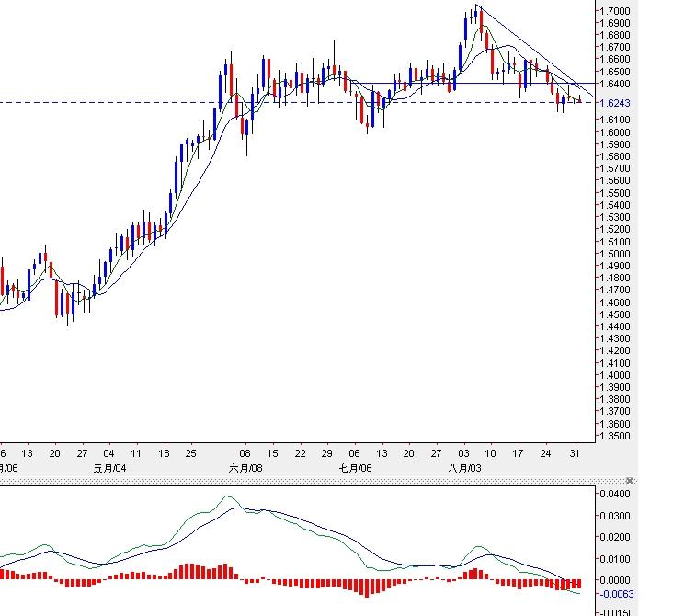Click the 1.4500 price axis label
Viewport: 673px width, 616px height.
pyautogui.click(x=615, y=314)
